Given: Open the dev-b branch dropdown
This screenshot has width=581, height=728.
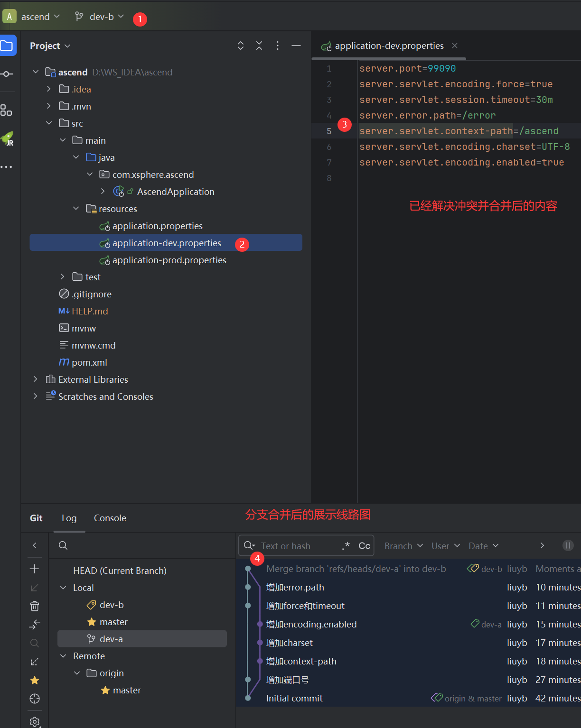Looking at the screenshot, I should (x=100, y=17).
